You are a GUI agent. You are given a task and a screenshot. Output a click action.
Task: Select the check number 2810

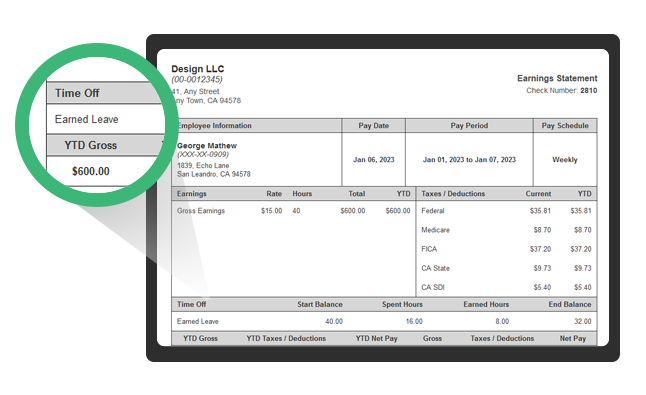point(588,91)
